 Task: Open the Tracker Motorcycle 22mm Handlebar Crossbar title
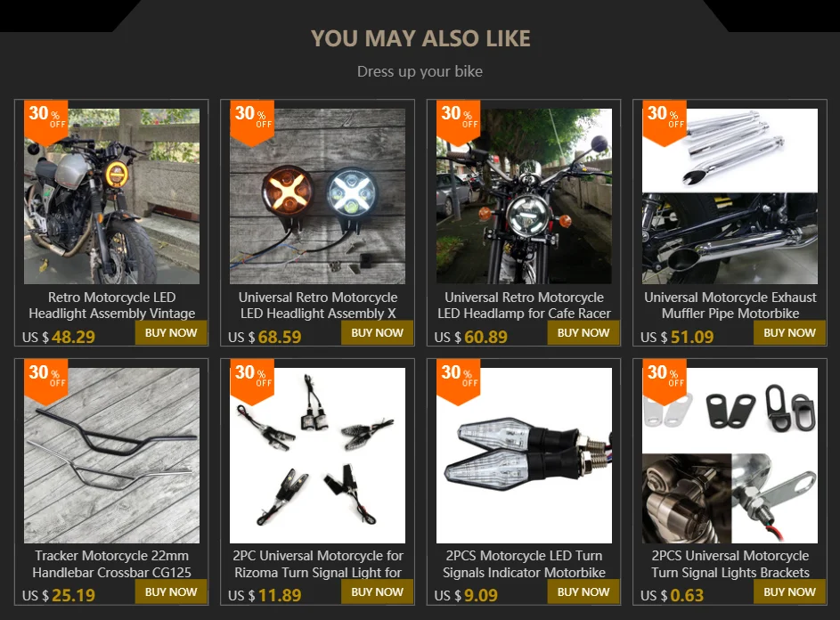[111, 564]
